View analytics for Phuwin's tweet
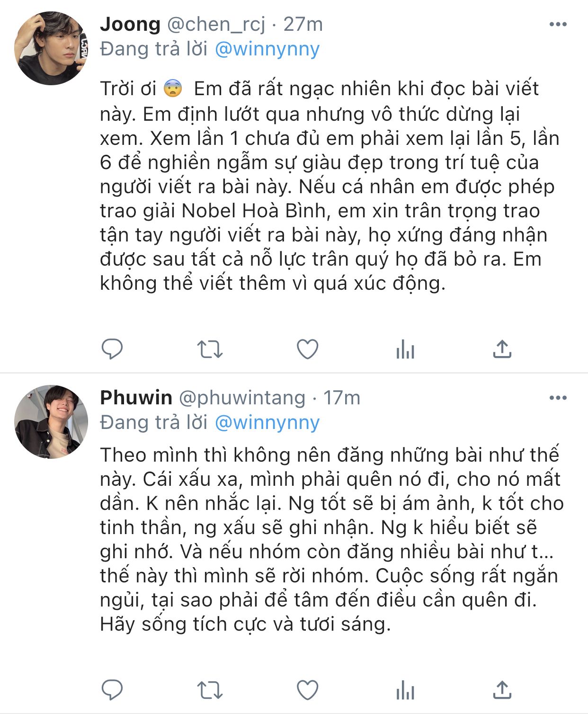Viewport: 588px width, 714px height. click(405, 691)
